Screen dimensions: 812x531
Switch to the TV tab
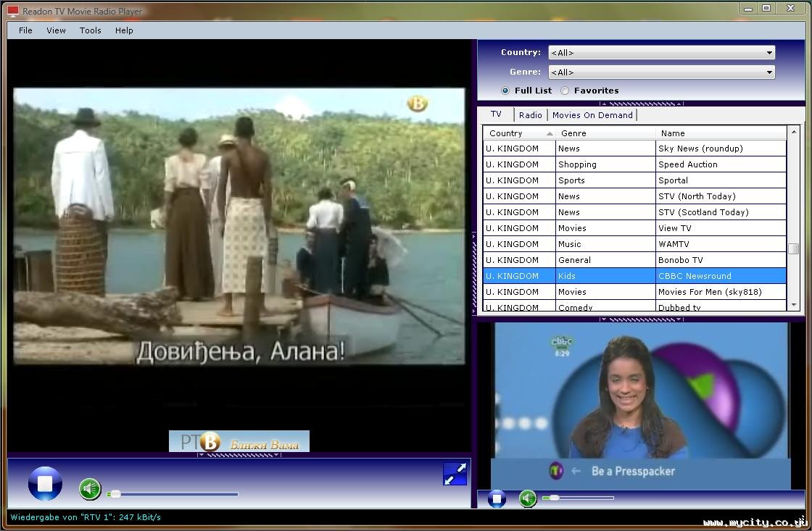[x=496, y=114]
